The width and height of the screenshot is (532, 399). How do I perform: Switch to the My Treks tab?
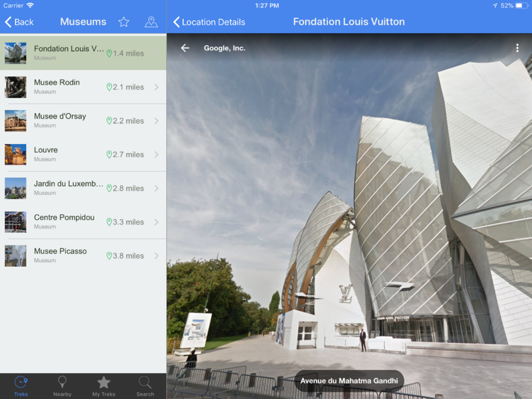coord(104,386)
